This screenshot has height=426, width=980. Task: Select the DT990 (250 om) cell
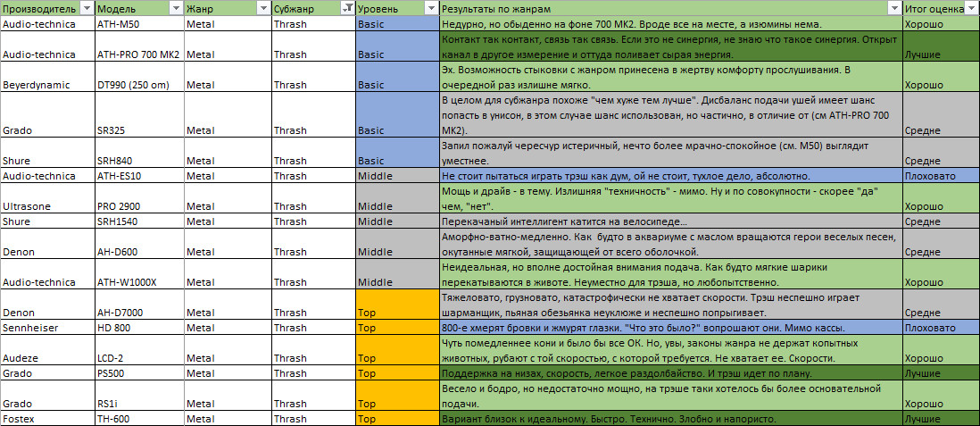[138, 85]
